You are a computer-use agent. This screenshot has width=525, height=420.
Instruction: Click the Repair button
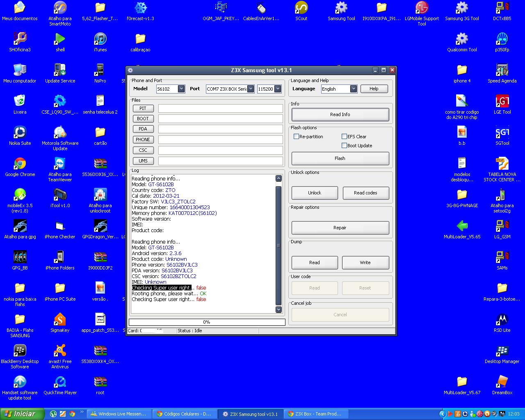(340, 228)
